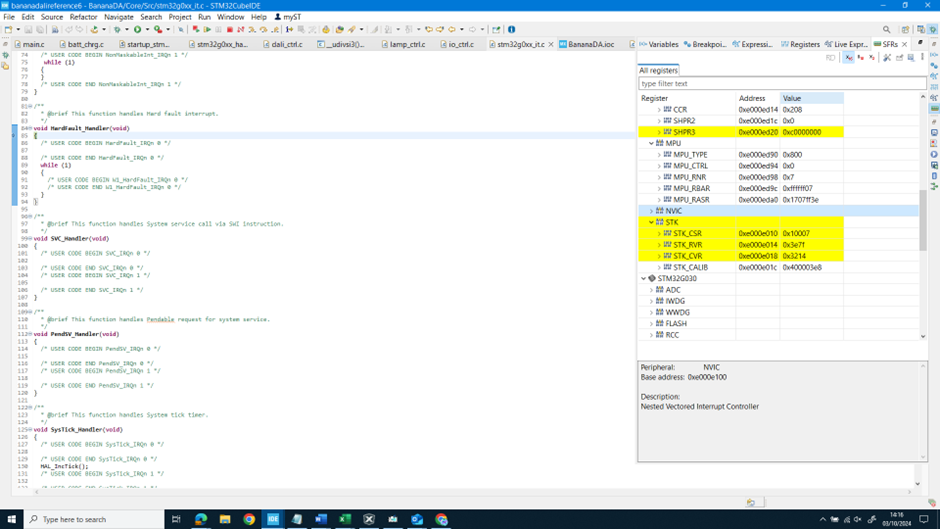Open the Refactor menu
940x529 pixels.
tap(83, 17)
